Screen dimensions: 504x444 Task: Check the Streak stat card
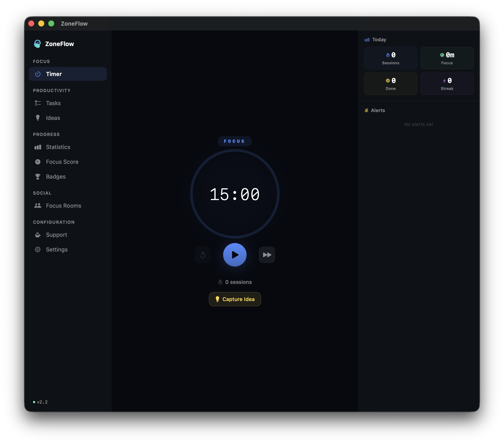point(447,83)
